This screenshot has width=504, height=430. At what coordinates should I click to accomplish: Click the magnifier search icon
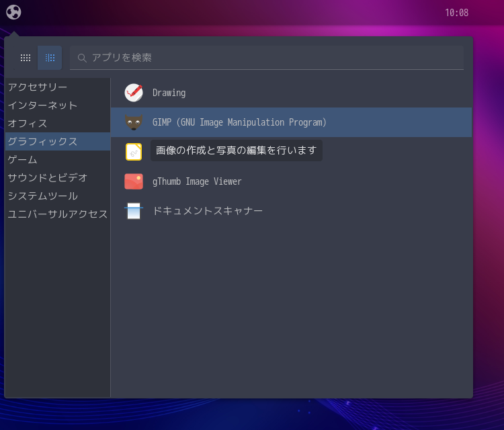pos(82,58)
